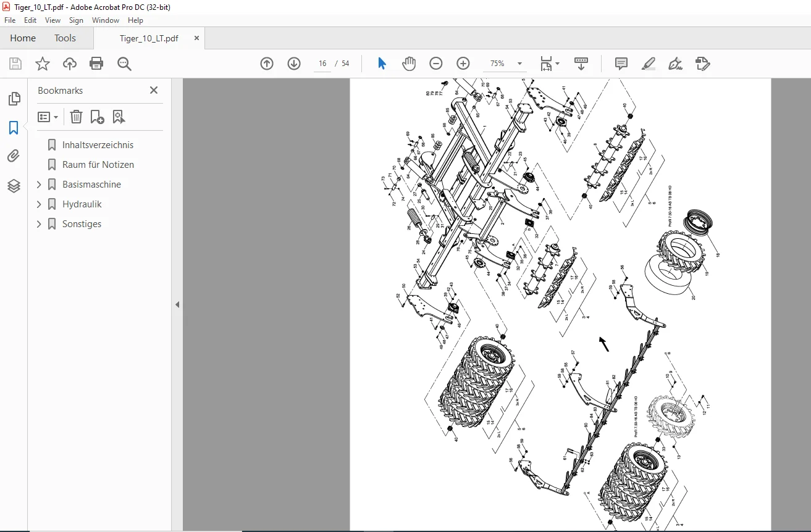
Task: Open the Raum für Notizen bookmark
Action: coord(98,165)
